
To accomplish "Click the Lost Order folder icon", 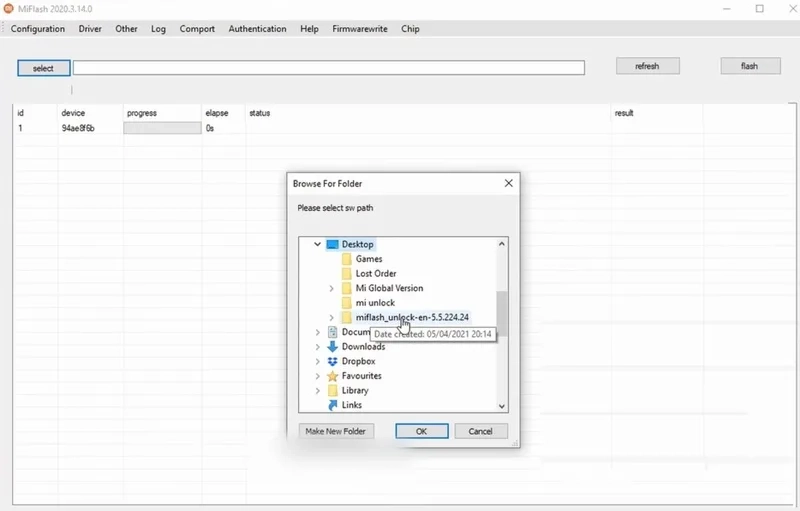I will click(347, 273).
